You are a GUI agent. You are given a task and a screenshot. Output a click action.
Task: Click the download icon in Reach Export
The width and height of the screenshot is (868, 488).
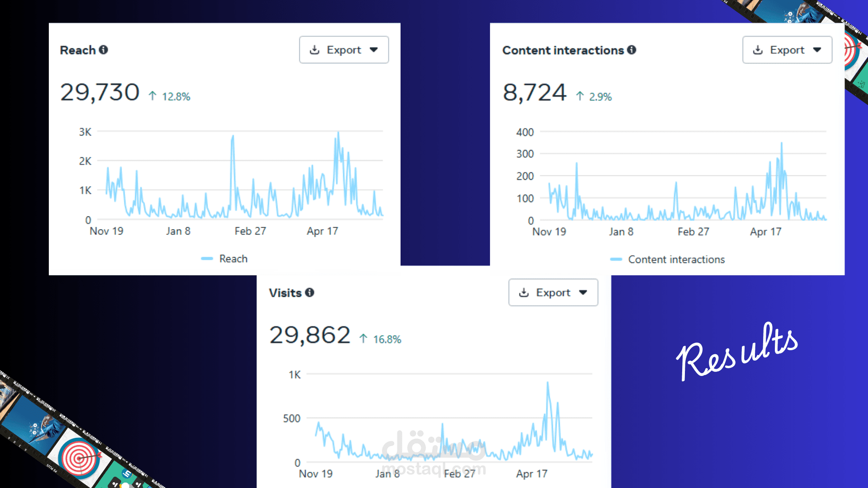click(315, 50)
